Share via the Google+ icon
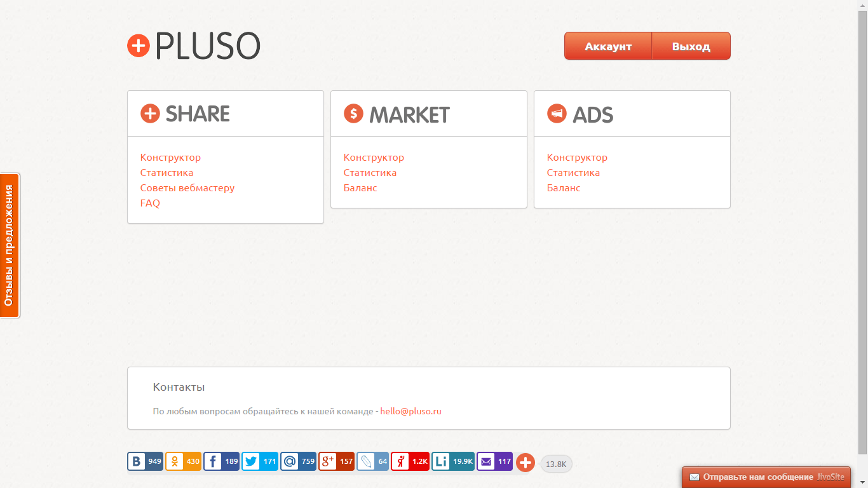Screen dimensions: 868x488 pos(328,461)
